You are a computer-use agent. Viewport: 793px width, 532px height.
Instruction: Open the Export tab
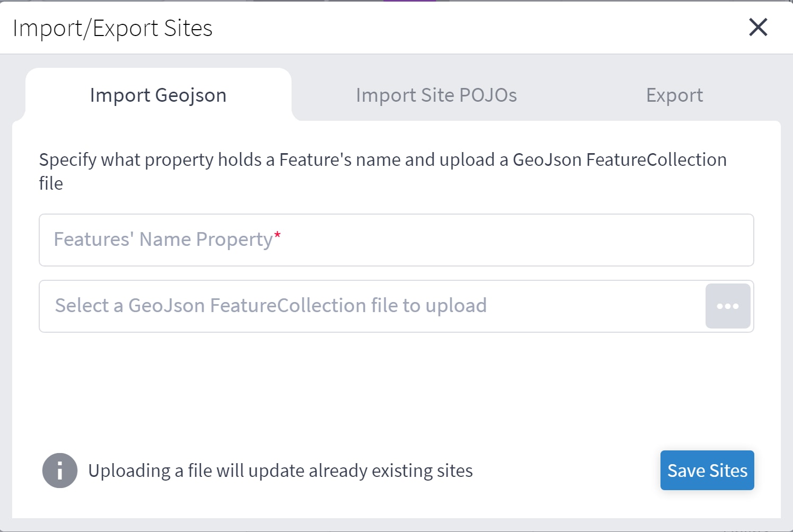coord(674,95)
